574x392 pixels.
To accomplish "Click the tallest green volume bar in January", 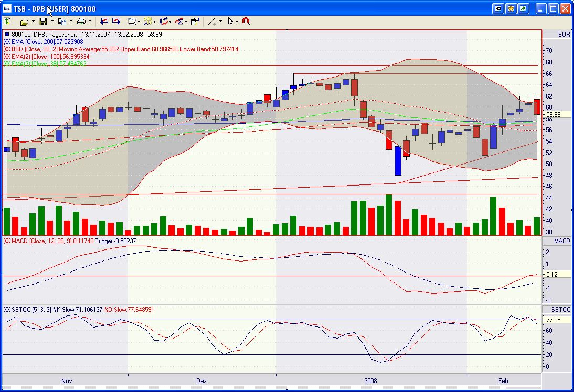I will (389, 215).
